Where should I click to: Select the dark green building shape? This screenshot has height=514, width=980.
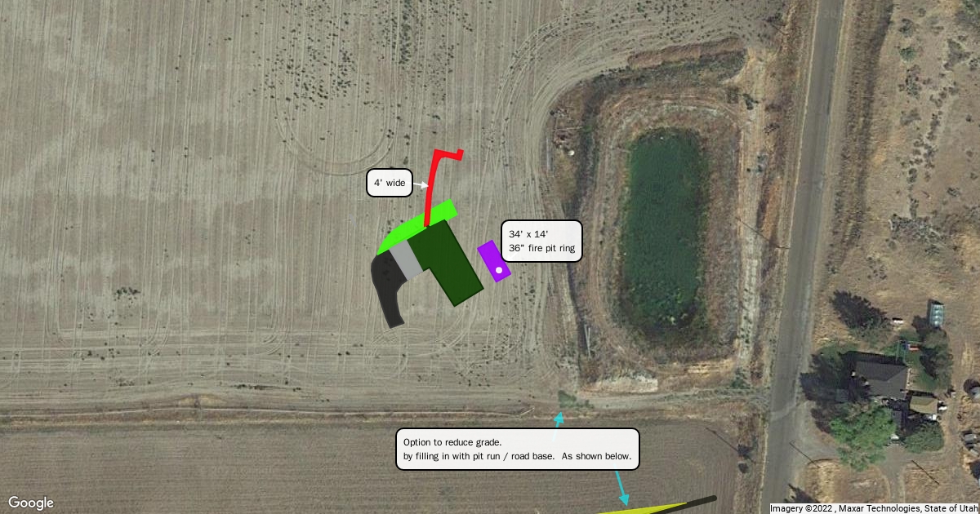tap(445, 263)
